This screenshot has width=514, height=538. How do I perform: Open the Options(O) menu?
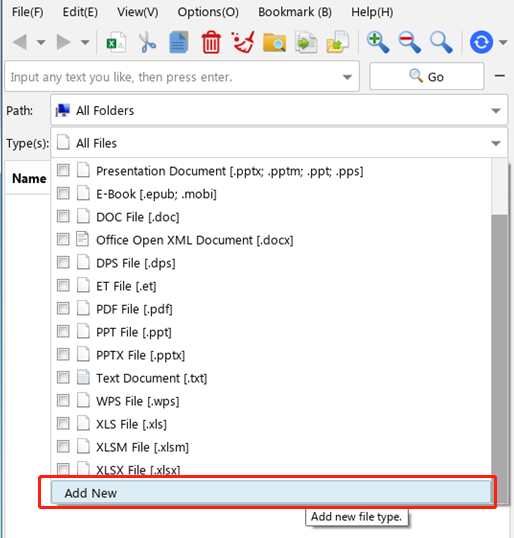click(x=208, y=12)
